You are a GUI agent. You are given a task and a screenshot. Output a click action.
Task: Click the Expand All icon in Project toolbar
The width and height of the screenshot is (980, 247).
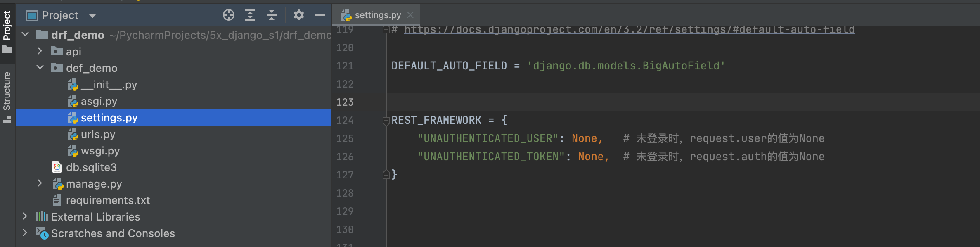pyautogui.click(x=250, y=15)
